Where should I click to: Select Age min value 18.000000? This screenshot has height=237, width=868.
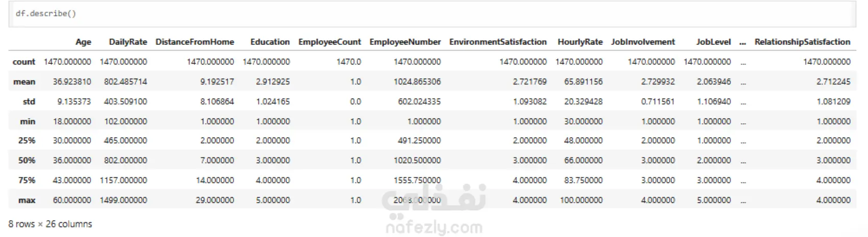[72, 121]
